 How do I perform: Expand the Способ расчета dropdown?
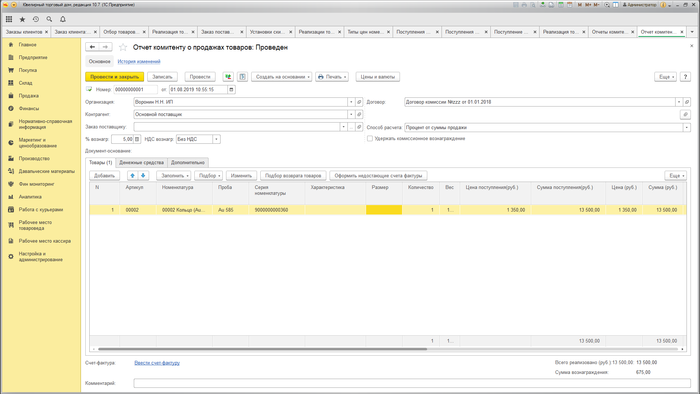[x=687, y=128]
